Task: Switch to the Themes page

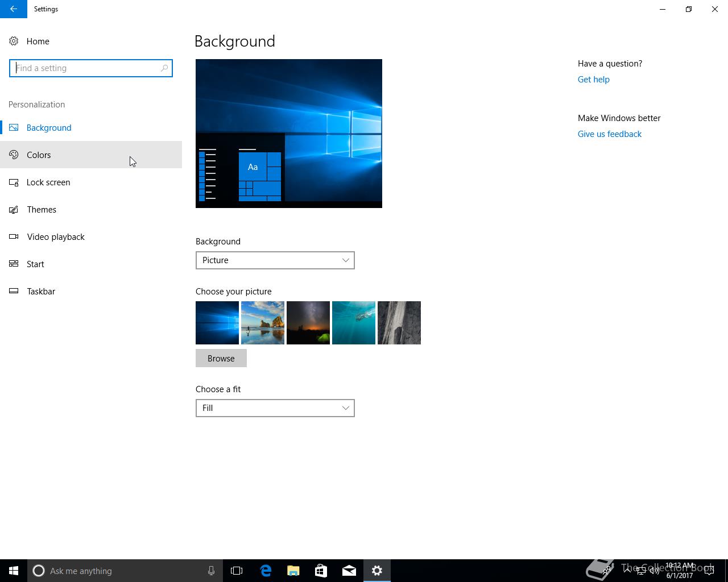Action: (42, 209)
